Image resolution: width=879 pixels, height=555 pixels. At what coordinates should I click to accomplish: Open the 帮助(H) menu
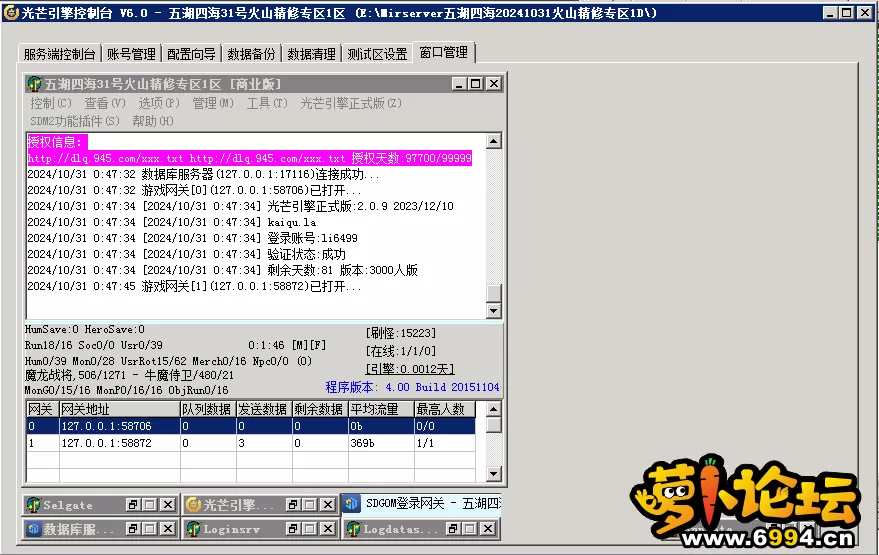click(153, 121)
